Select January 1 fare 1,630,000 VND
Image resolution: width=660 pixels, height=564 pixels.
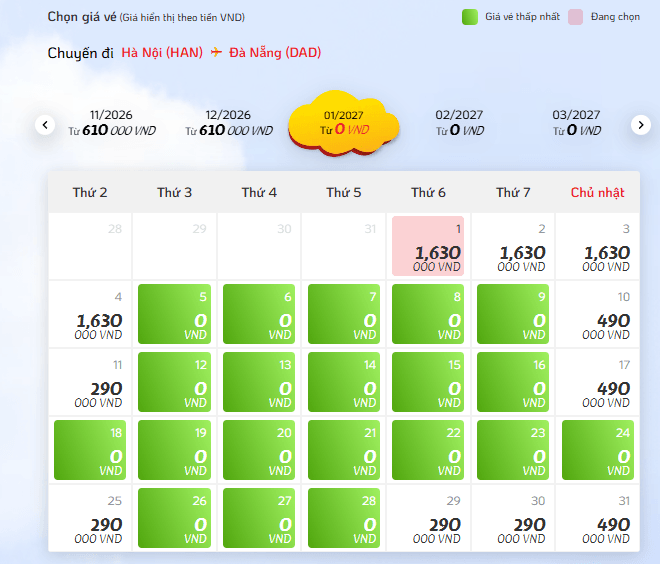pos(428,246)
